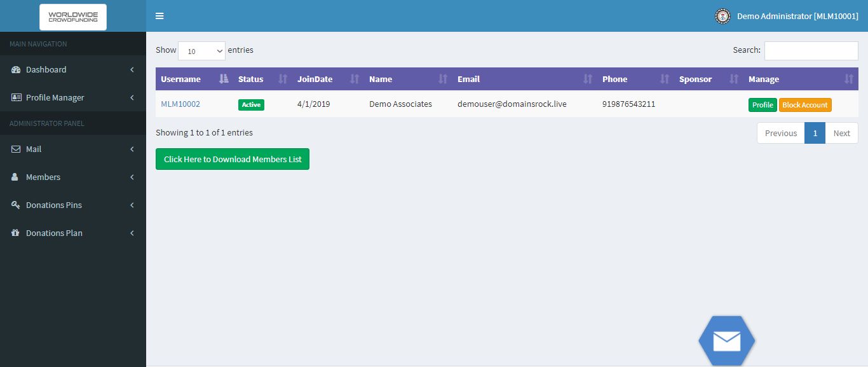Screen dimensions: 868x367
Task: Click the Username column header
Action: [x=194, y=79]
